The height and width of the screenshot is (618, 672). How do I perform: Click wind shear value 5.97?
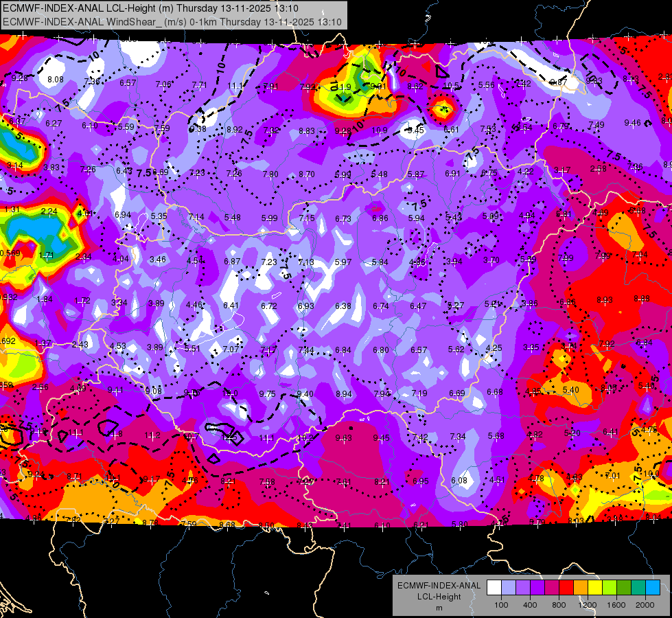(343, 262)
